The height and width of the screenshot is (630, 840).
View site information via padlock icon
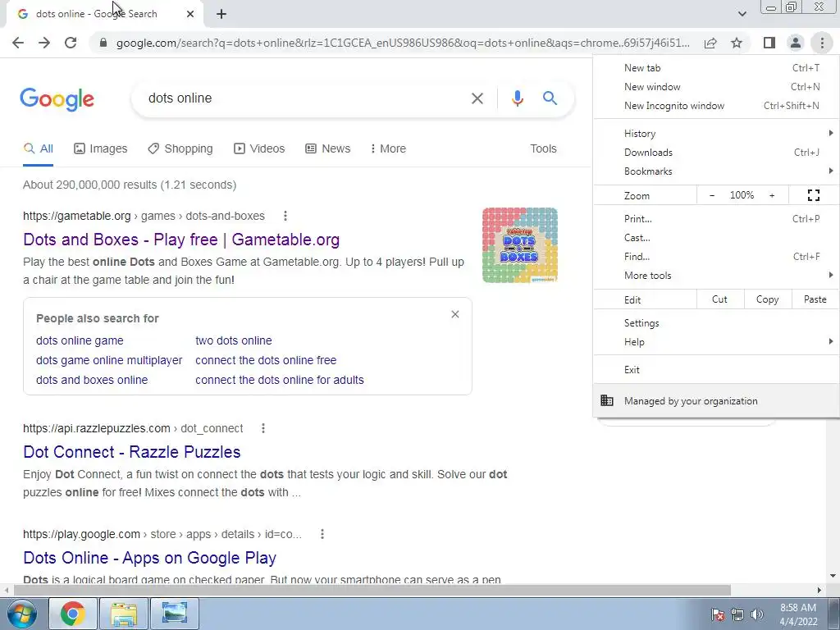tap(103, 43)
